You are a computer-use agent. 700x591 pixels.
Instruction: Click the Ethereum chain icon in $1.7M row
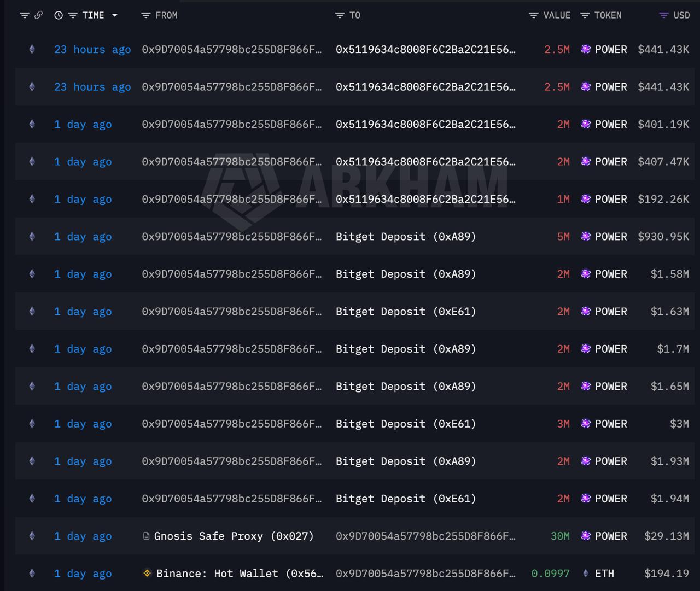pos(32,349)
